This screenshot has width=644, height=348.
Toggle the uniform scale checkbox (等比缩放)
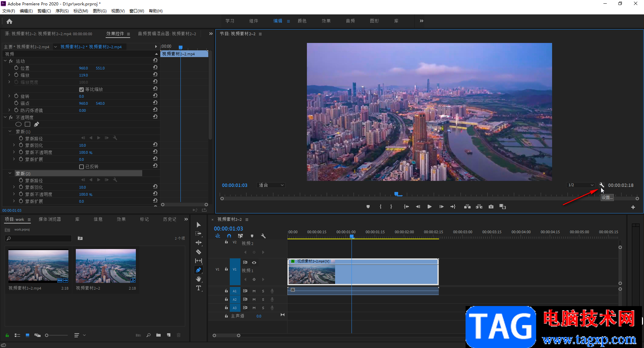(82, 90)
